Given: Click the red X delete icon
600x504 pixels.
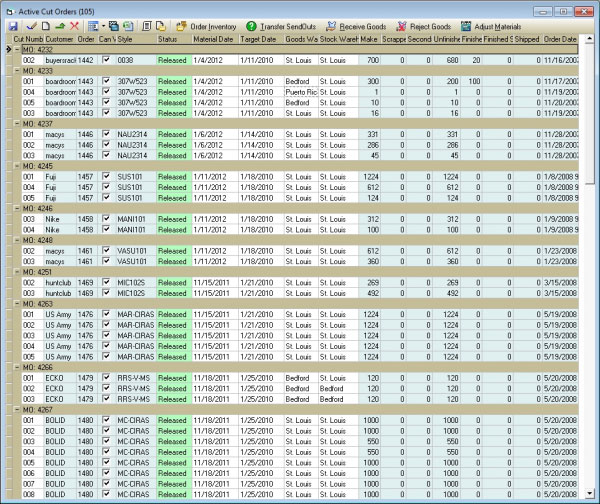Looking at the screenshot, I should pyautogui.click(x=74, y=24).
